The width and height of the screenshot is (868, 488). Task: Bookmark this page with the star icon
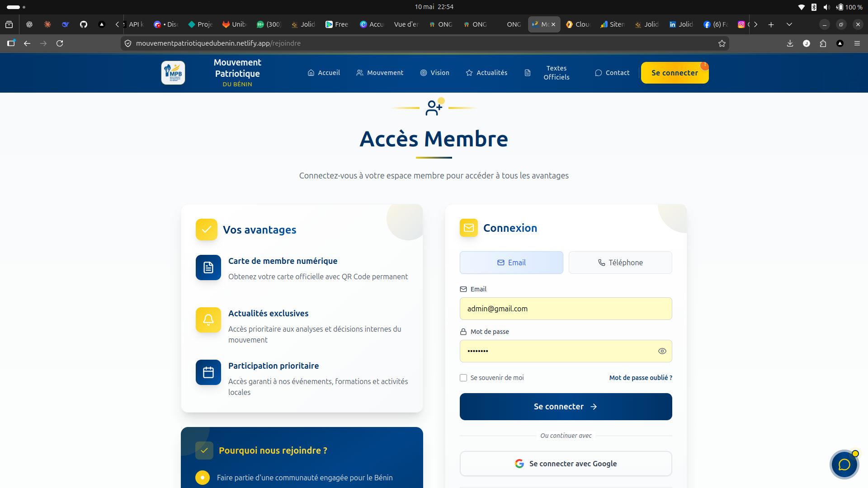click(x=722, y=43)
